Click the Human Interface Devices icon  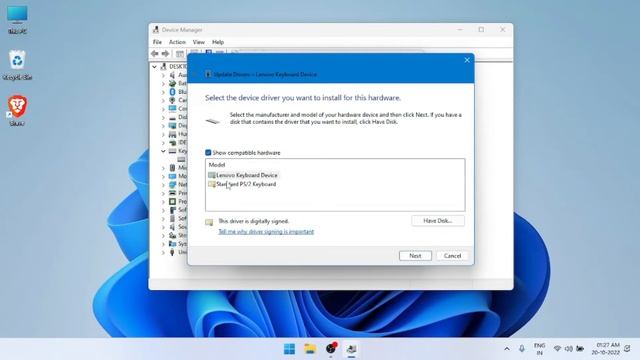(x=172, y=134)
